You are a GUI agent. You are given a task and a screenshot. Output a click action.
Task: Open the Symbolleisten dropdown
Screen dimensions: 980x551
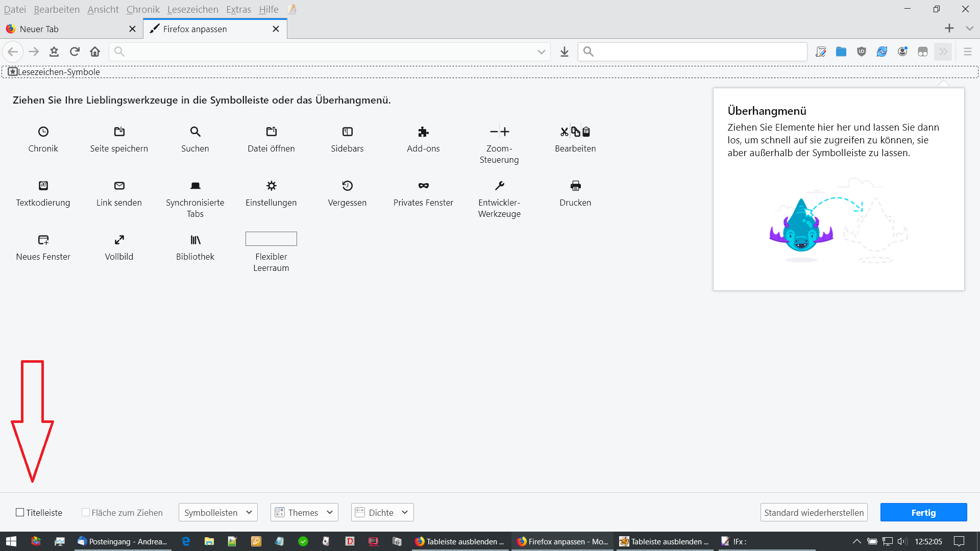[x=218, y=512]
